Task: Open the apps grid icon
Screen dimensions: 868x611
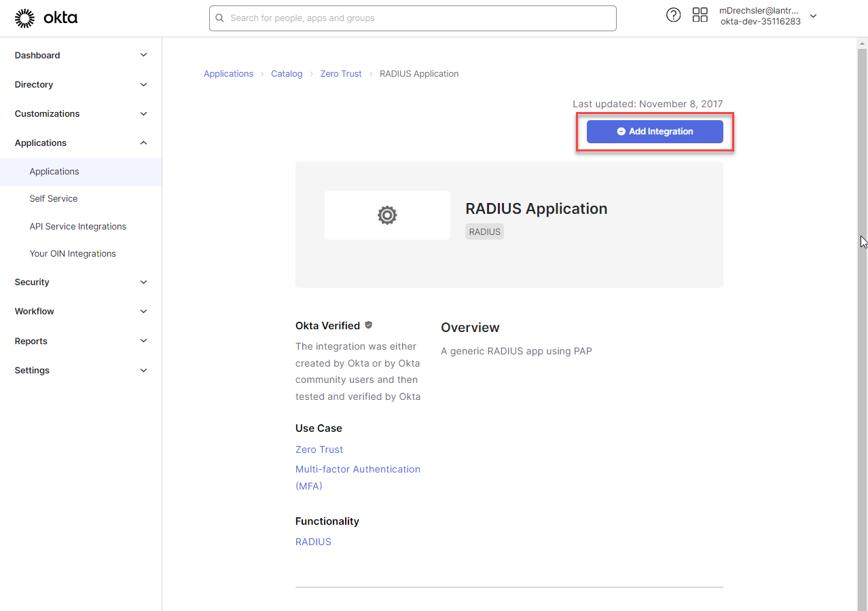Action: tap(700, 15)
